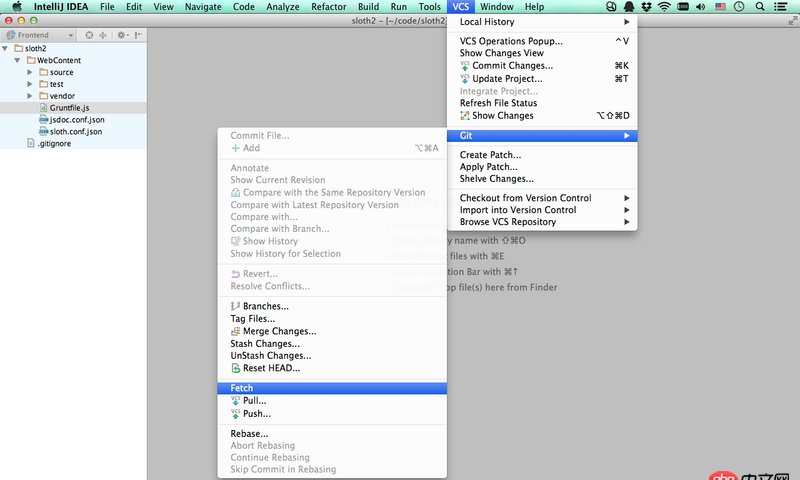The image size is (800, 480).
Task: Open the Build menu
Action: coord(368,7)
